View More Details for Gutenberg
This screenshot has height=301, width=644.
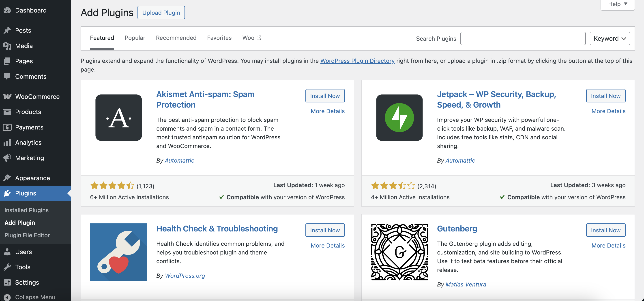click(x=608, y=245)
